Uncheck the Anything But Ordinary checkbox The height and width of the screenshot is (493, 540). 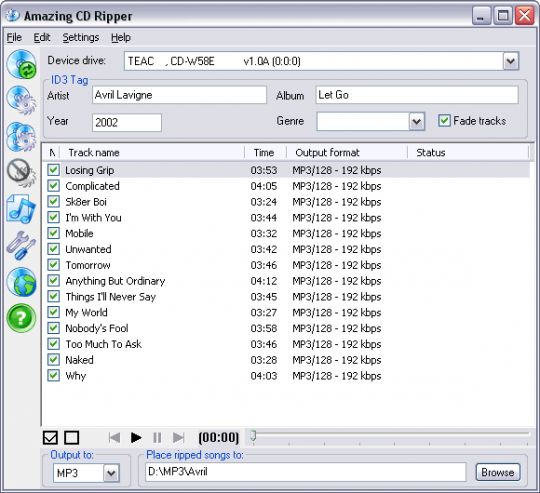point(53,281)
